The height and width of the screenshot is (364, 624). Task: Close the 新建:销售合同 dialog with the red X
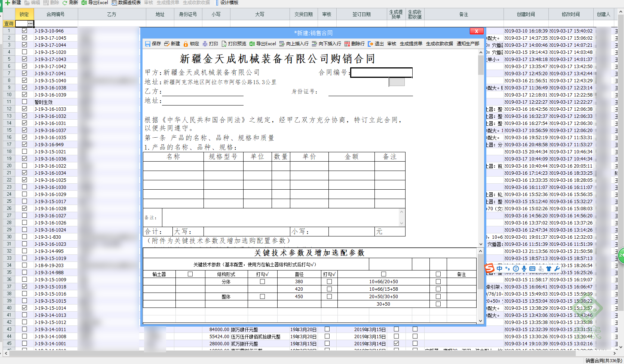tap(477, 31)
